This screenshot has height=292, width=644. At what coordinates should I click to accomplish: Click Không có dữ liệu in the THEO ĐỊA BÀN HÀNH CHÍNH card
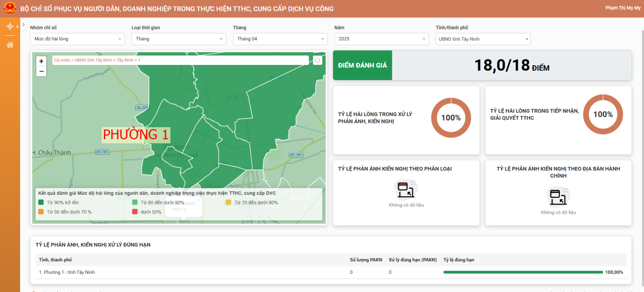[558, 212]
